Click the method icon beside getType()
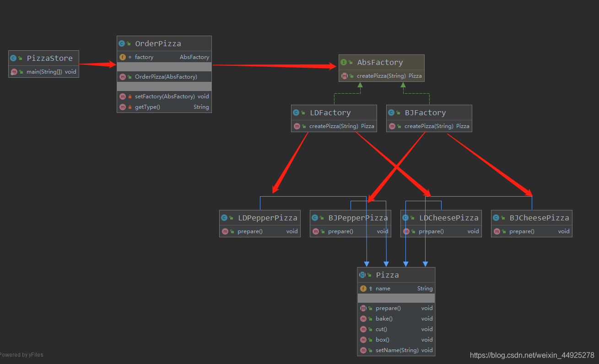This screenshot has height=364, width=599. (123, 107)
